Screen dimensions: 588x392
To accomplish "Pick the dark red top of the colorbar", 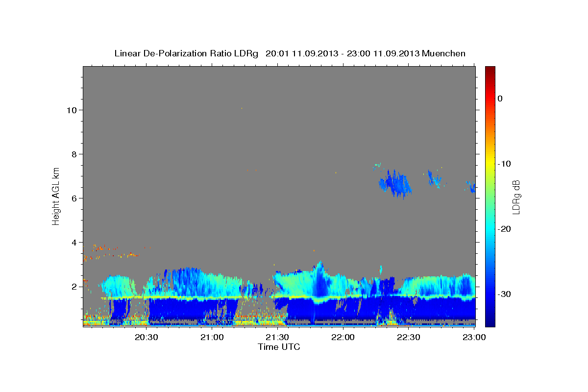I will 490,70.
